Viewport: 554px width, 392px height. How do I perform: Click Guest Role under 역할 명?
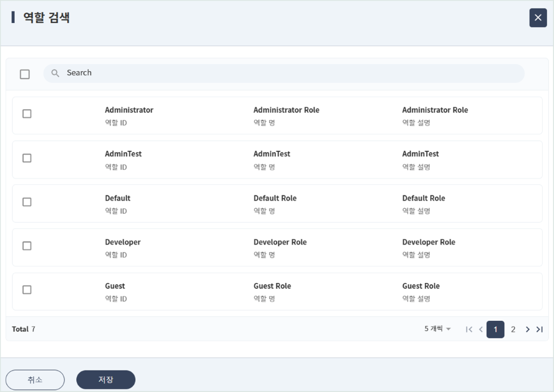pyautogui.click(x=272, y=286)
